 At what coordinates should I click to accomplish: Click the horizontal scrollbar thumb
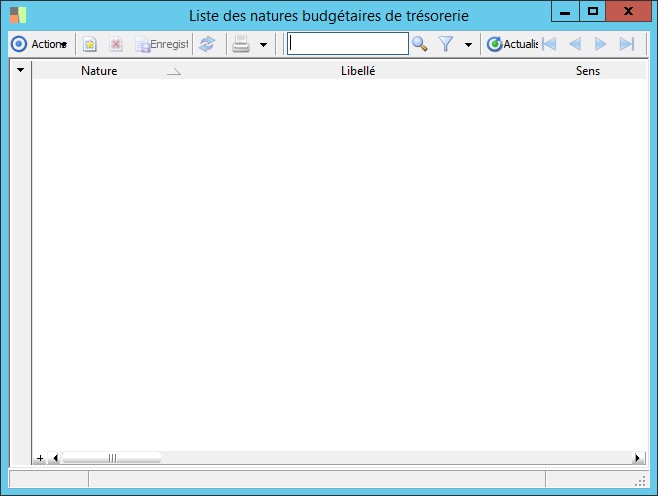pyautogui.click(x=112, y=458)
